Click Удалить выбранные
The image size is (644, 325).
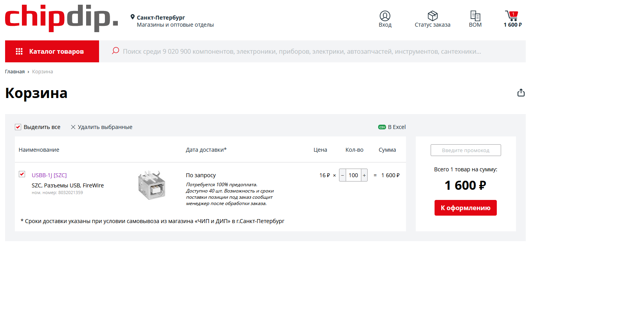[x=101, y=127]
